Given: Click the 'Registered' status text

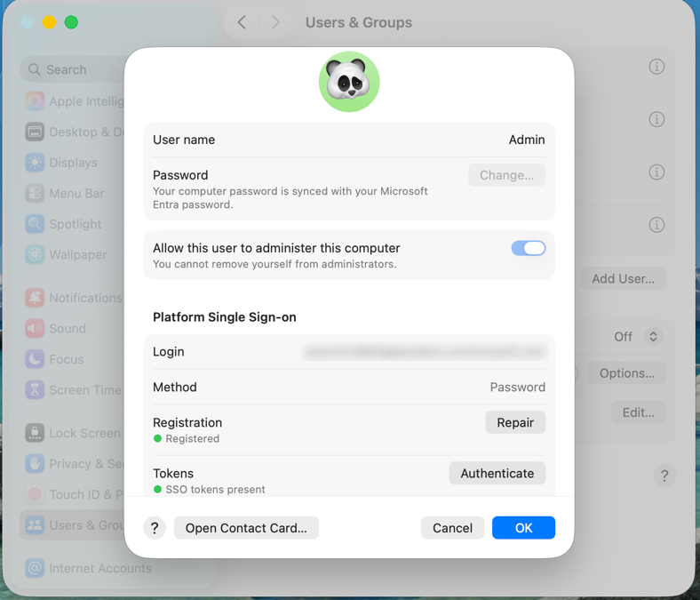Looking at the screenshot, I should (x=193, y=439).
